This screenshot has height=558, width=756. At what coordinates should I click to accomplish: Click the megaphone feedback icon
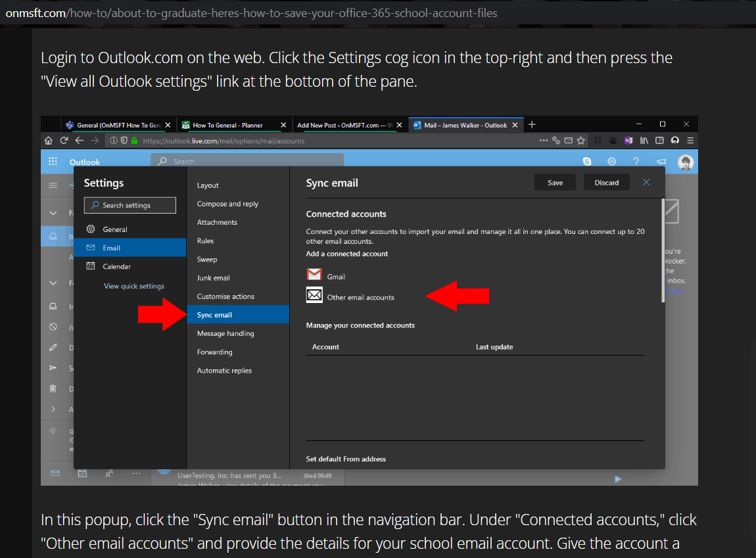(661, 162)
